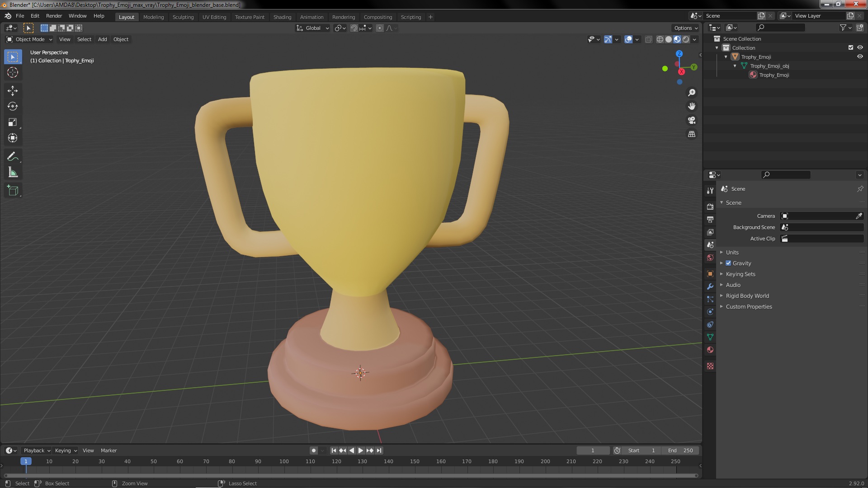This screenshot has width=868, height=488.
Task: Select the Move tool in toolbar
Action: click(x=13, y=91)
